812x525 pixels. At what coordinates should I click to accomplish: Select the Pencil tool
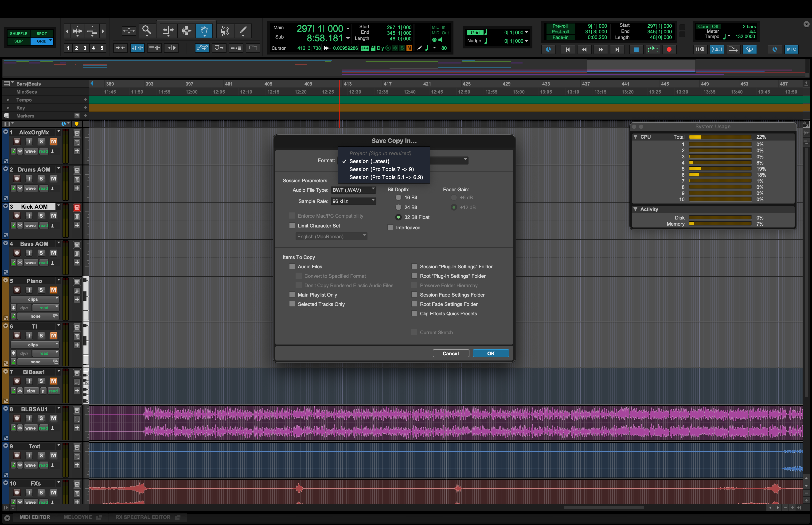pos(243,31)
